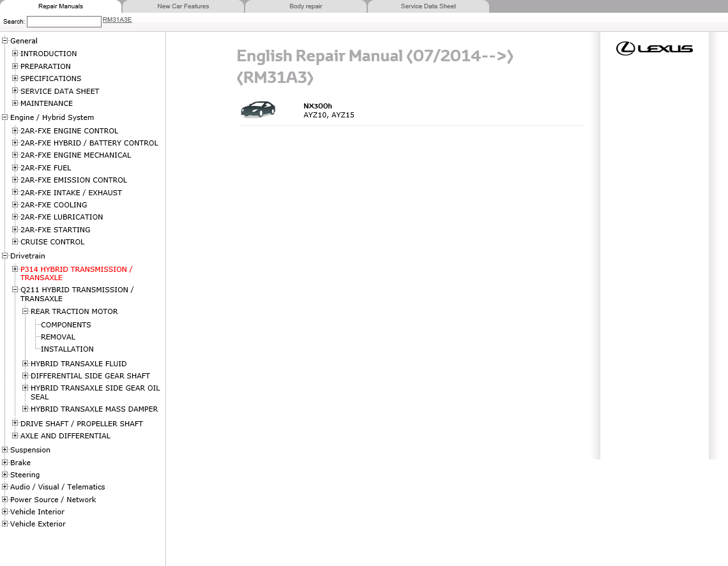728x566 pixels.
Task: Select the AXLE AND DIFFERENTIAL label
Action: (66, 436)
